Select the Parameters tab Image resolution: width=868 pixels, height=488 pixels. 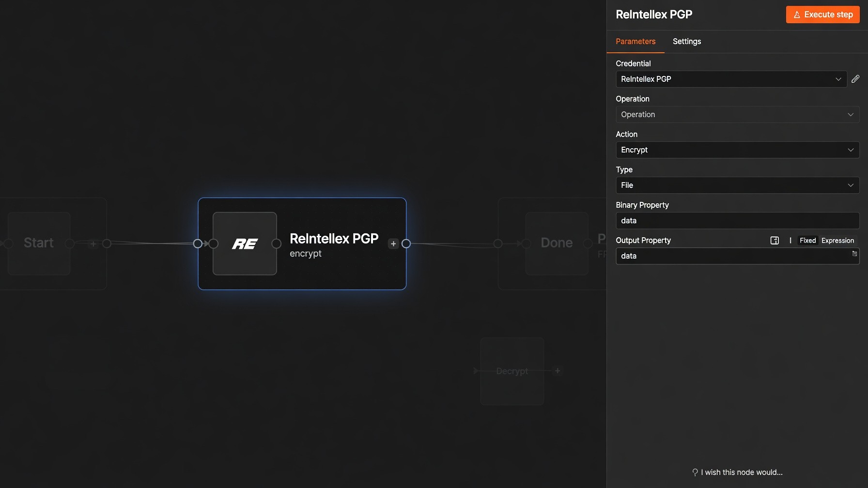635,42
